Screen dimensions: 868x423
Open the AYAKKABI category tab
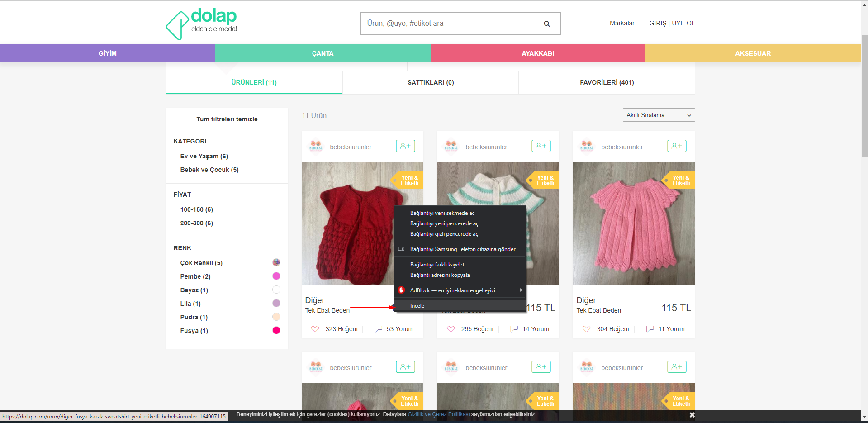coord(538,53)
